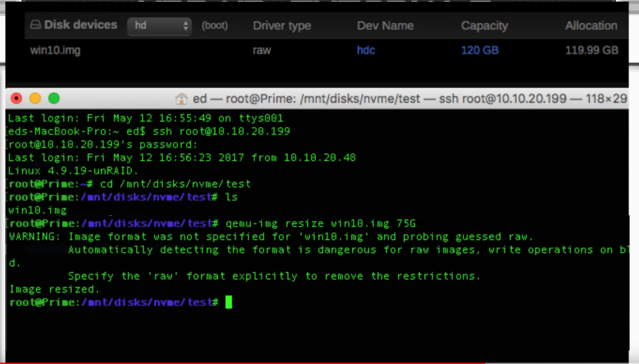Select the win10.img disk row name

tap(56, 50)
